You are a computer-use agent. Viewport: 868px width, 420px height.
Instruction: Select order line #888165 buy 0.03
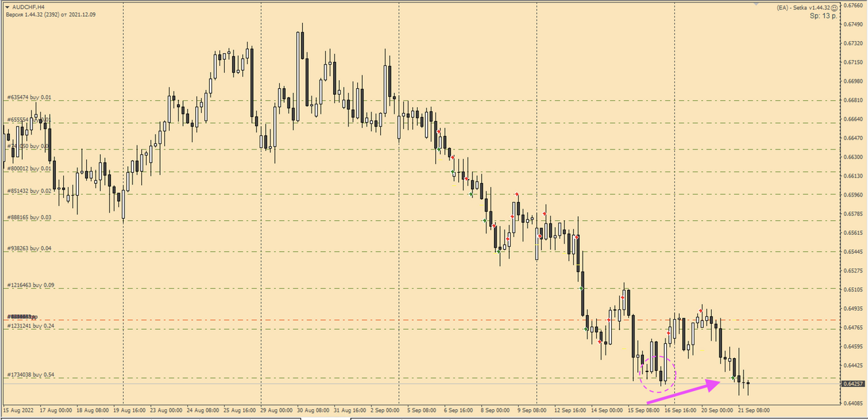[x=29, y=217]
